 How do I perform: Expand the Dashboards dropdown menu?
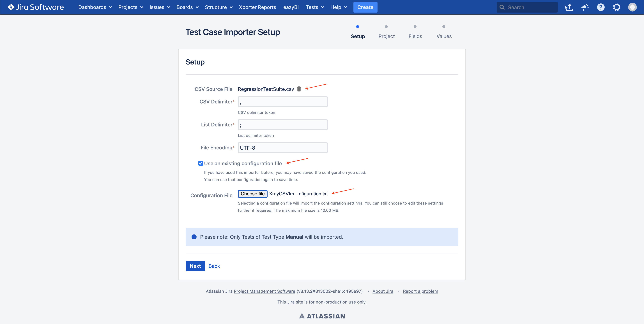click(95, 7)
